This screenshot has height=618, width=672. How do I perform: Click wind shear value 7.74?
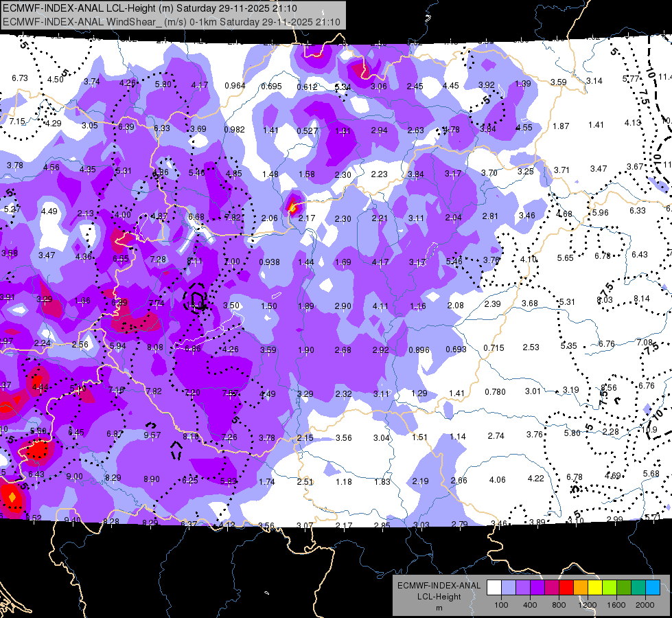(157, 304)
